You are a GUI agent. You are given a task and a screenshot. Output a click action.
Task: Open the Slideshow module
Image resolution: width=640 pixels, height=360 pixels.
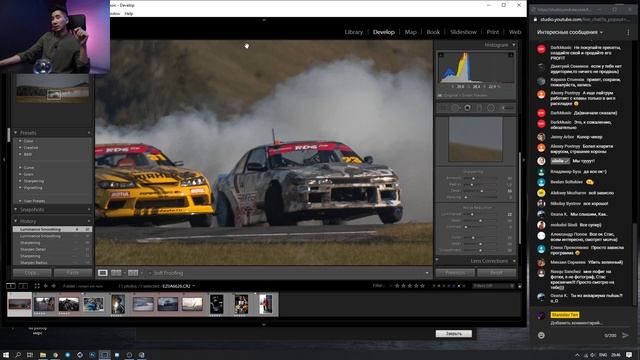click(x=463, y=32)
